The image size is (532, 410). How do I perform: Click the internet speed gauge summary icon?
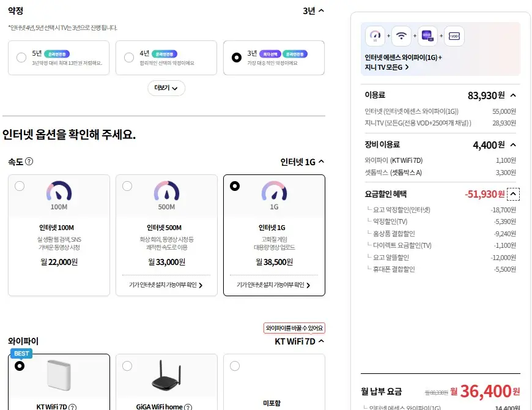tap(375, 35)
